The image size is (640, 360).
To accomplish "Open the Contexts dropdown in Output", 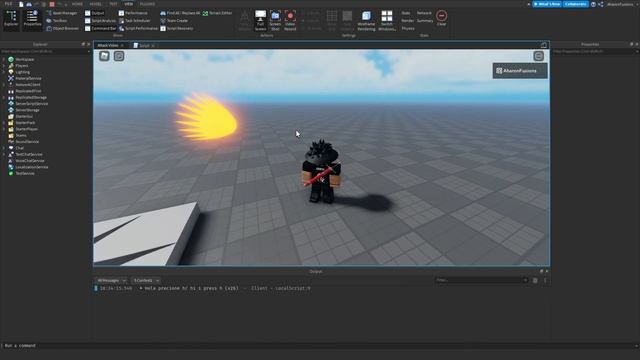I will point(146,280).
